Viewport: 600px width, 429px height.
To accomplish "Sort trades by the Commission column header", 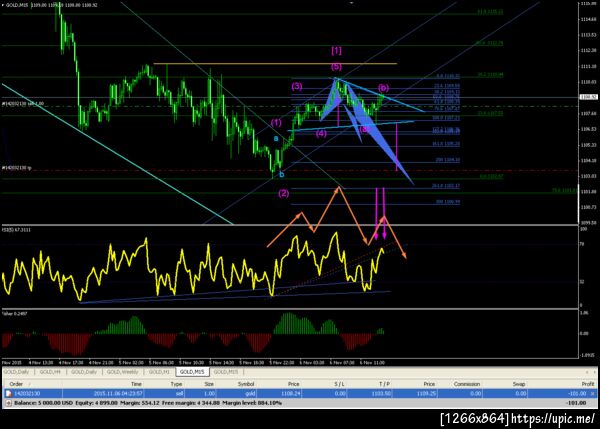I will 466,384.
